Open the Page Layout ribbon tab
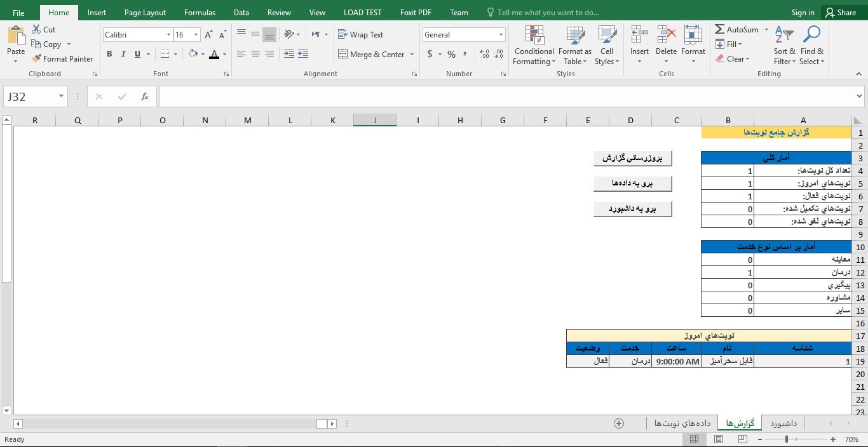The image size is (868, 447). pyautogui.click(x=145, y=13)
